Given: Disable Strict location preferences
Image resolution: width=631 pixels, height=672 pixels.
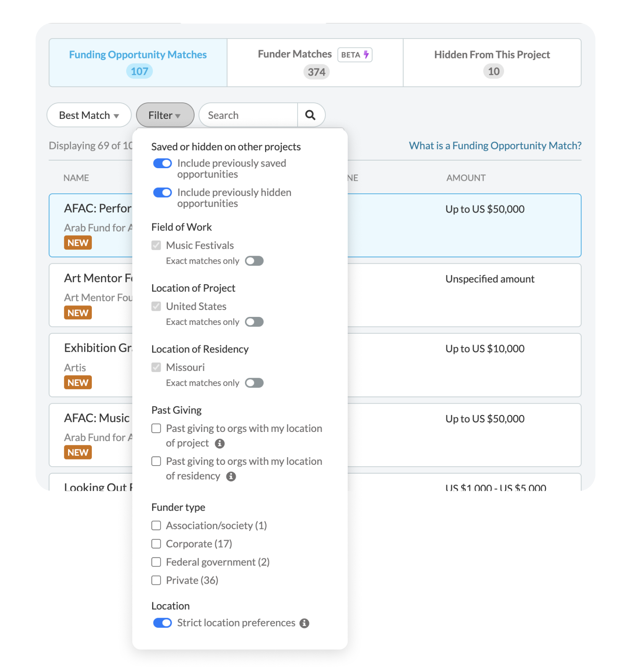Looking at the screenshot, I should pos(162,623).
